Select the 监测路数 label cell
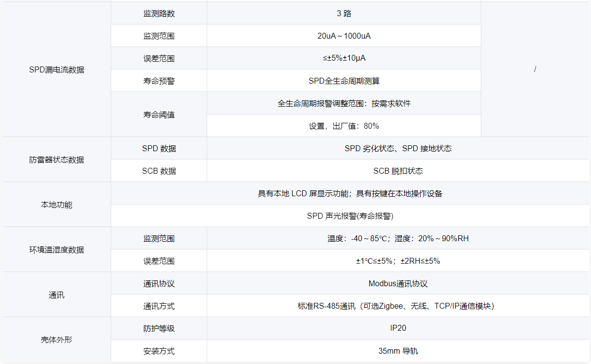 pos(159,13)
